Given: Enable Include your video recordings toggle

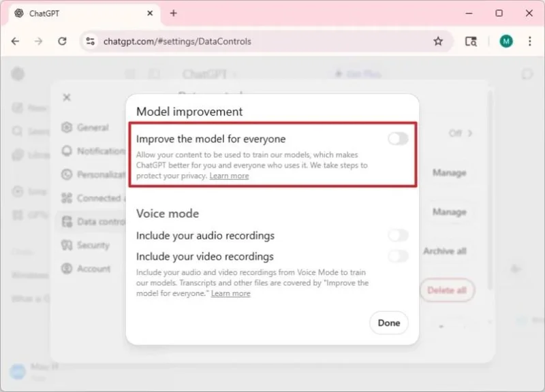Looking at the screenshot, I should (398, 257).
